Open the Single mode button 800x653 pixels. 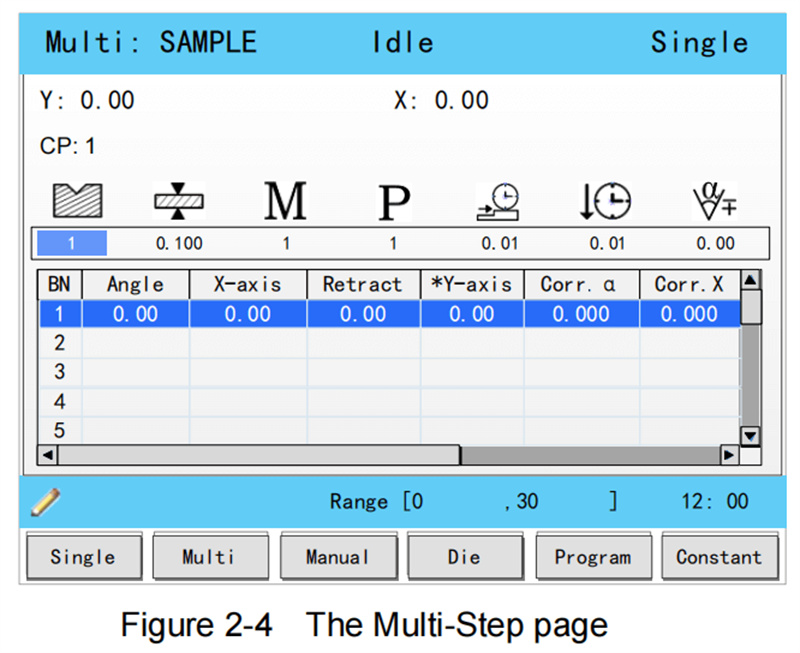84,557
